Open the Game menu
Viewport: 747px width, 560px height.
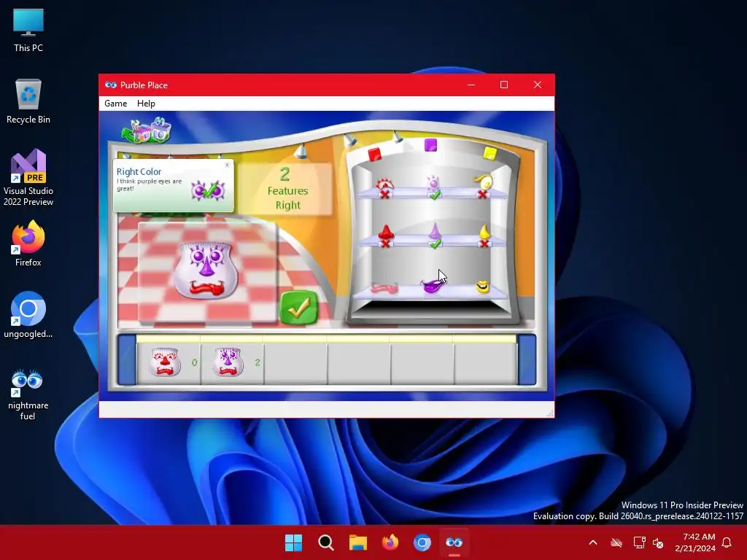pos(116,104)
